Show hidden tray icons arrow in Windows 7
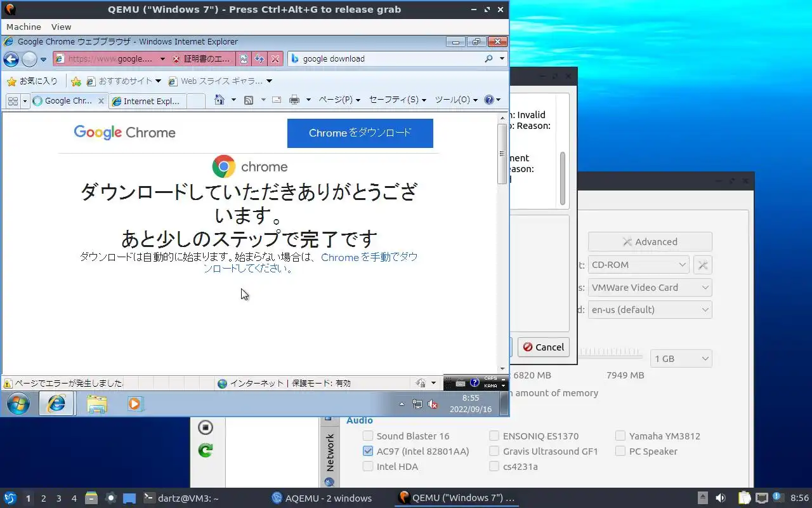Image resolution: width=812 pixels, height=508 pixels. coord(402,404)
